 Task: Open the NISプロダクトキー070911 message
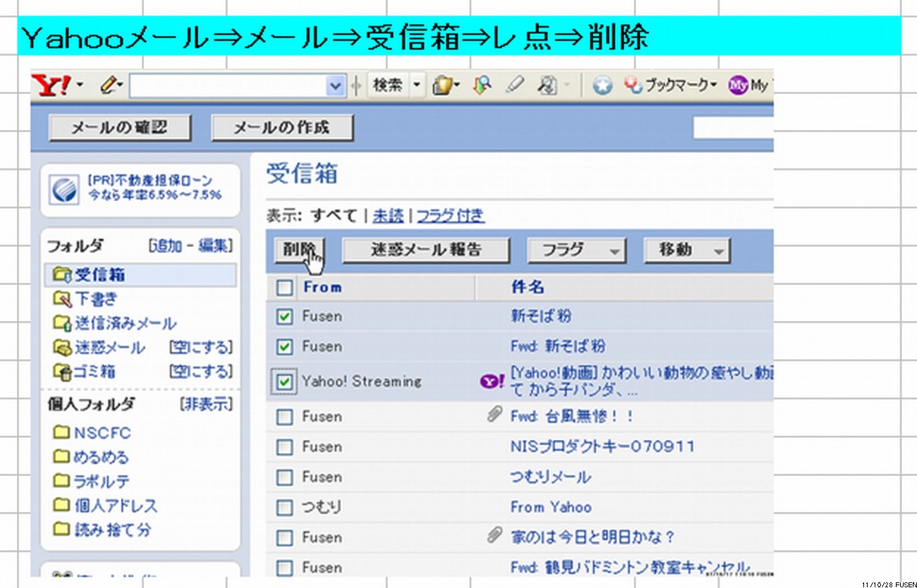coord(602,446)
